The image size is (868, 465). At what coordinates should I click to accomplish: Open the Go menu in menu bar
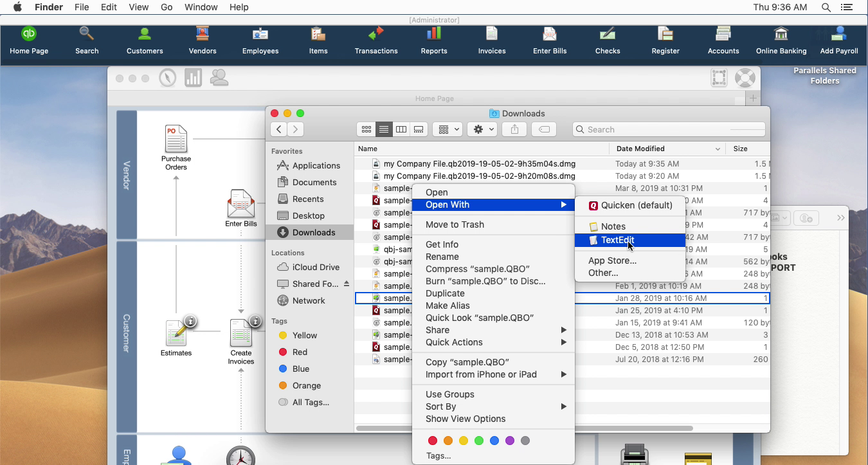tap(167, 7)
